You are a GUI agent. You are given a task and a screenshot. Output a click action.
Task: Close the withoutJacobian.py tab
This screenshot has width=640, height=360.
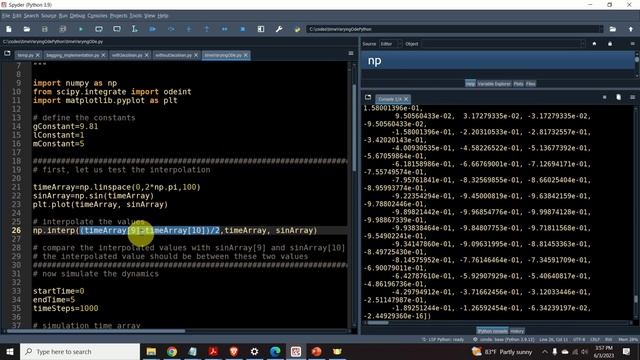pos(196,55)
